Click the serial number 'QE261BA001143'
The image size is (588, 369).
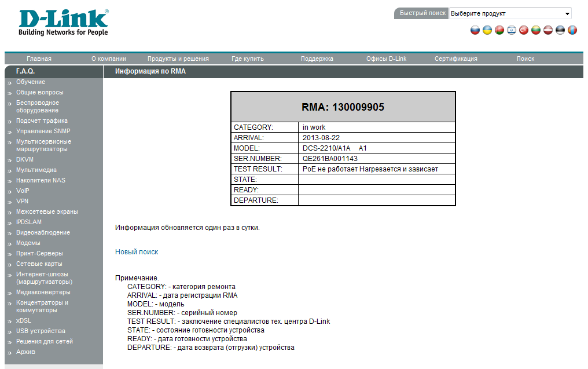tap(330, 159)
